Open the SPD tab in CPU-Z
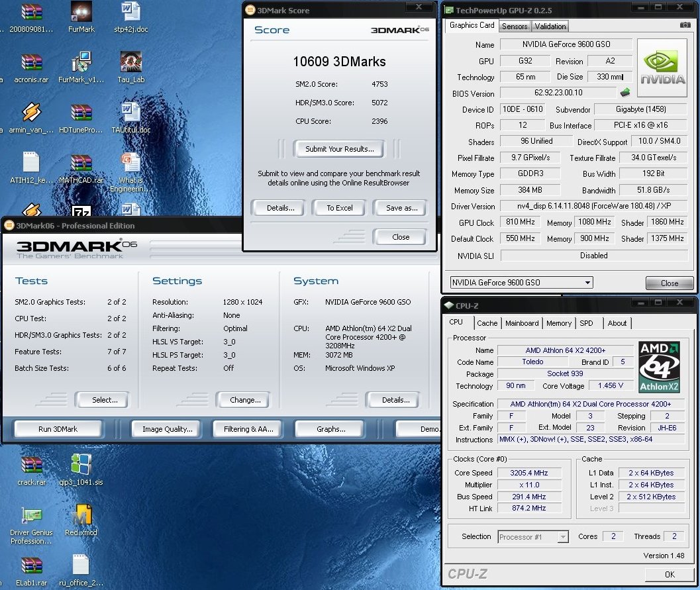The width and height of the screenshot is (700, 590). pyautogui.click(x=586, y=323)
